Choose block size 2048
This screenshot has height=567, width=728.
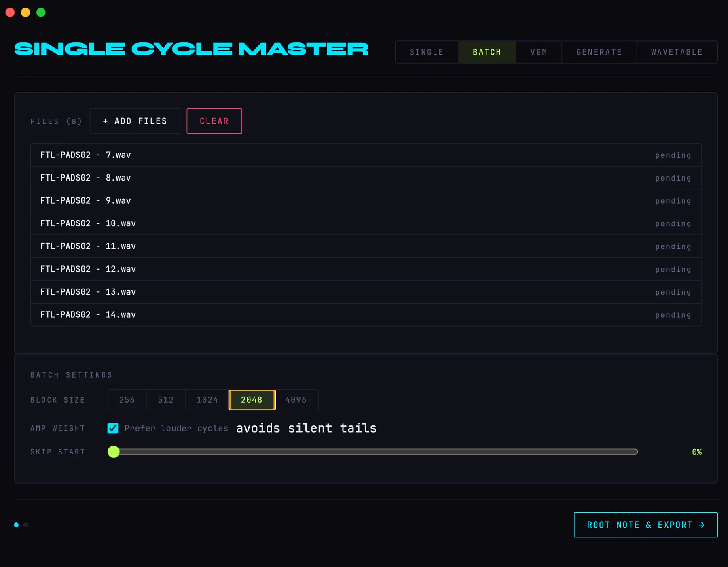point(252,400)
